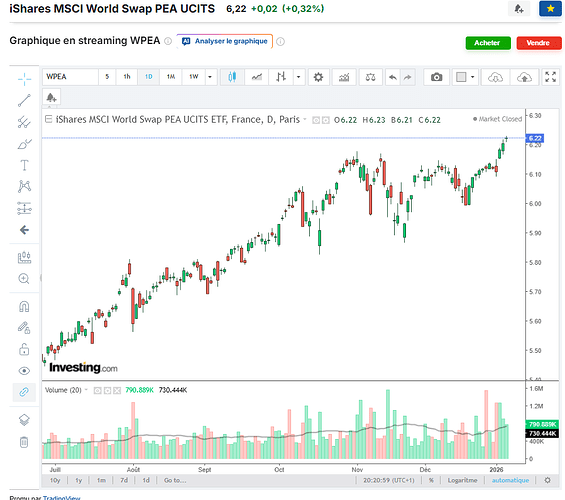Select candlestick chart style
565x500 pixels.
pos(232,77)
